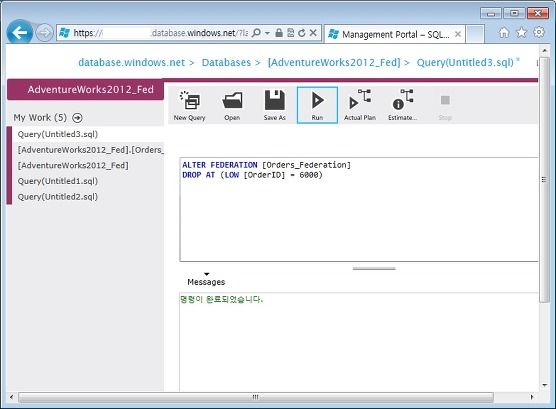The image size is (556, 409).
Task: Click Query(Untitled3.sql) breadcrumb
Action: (465, 62)
